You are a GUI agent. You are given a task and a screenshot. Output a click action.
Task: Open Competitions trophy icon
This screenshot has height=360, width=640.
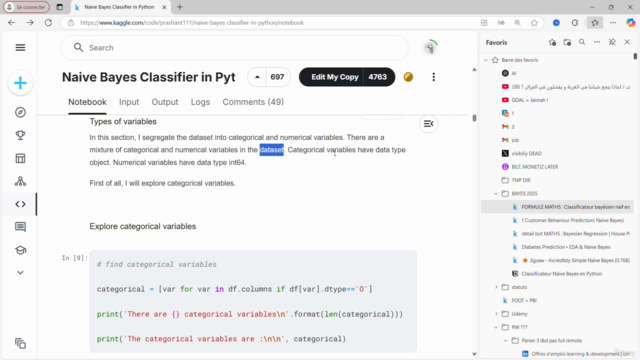[20, 135]
